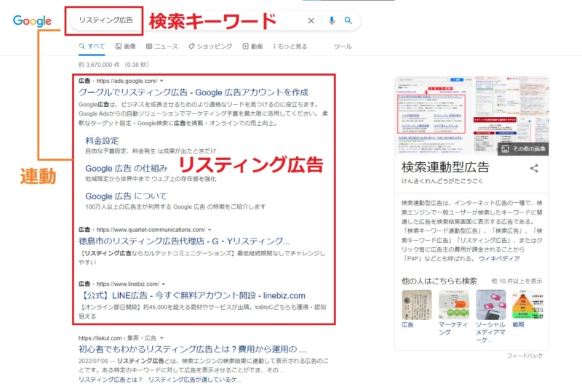Clear the search box with X icon

point(311,20)
